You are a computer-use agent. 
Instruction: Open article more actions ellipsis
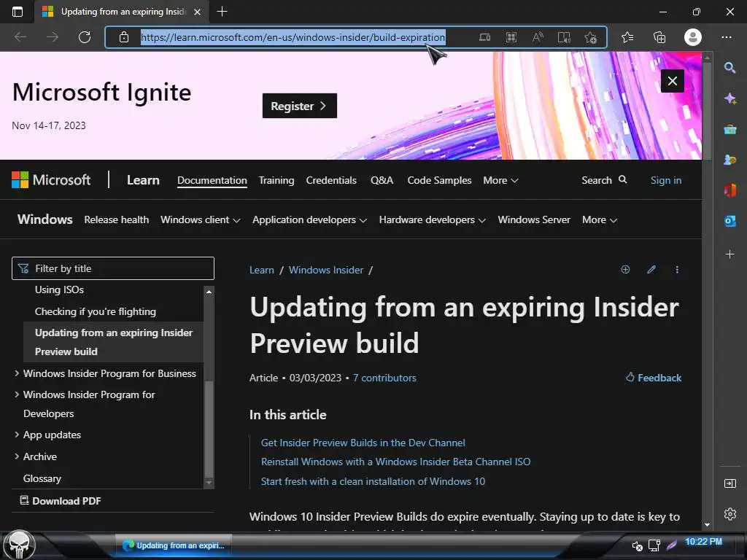tap(677, 270)
